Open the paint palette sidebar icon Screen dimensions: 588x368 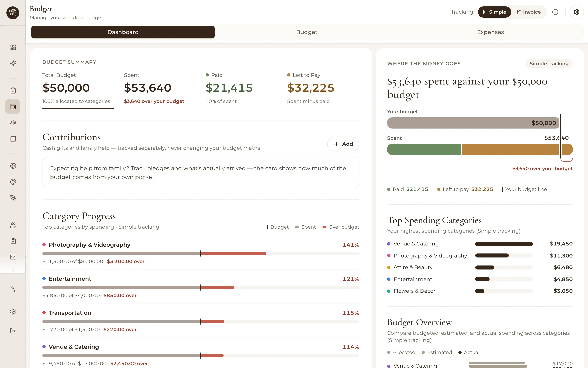point(13,182)
